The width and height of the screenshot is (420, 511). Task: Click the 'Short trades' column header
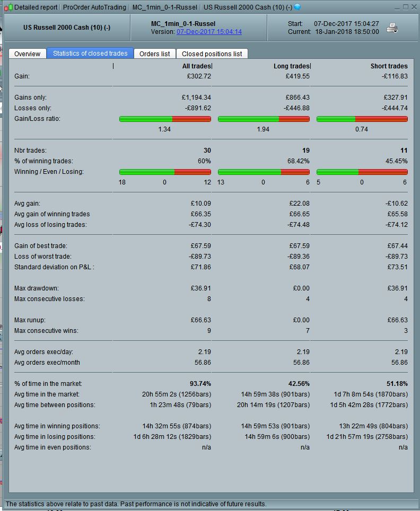tap(389, 66)
